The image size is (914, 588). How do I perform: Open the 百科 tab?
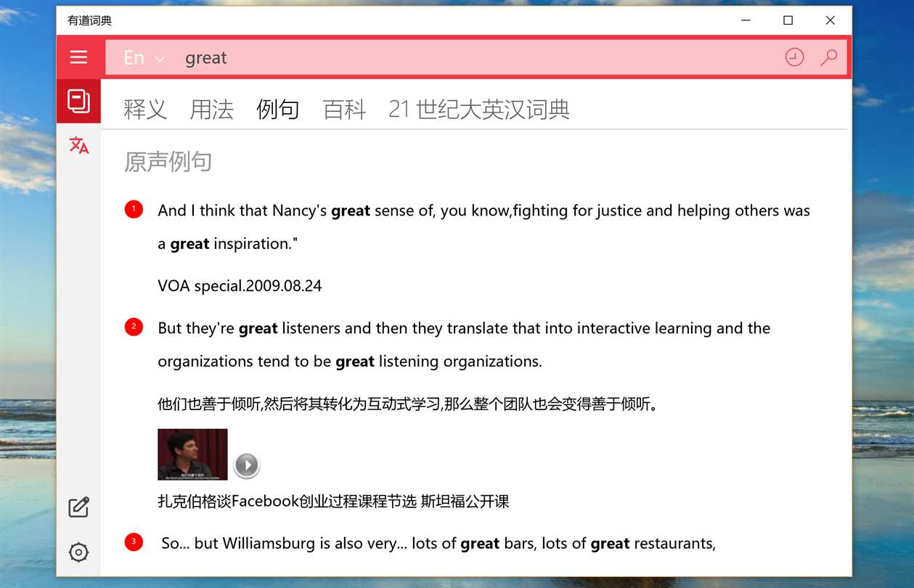344,110
